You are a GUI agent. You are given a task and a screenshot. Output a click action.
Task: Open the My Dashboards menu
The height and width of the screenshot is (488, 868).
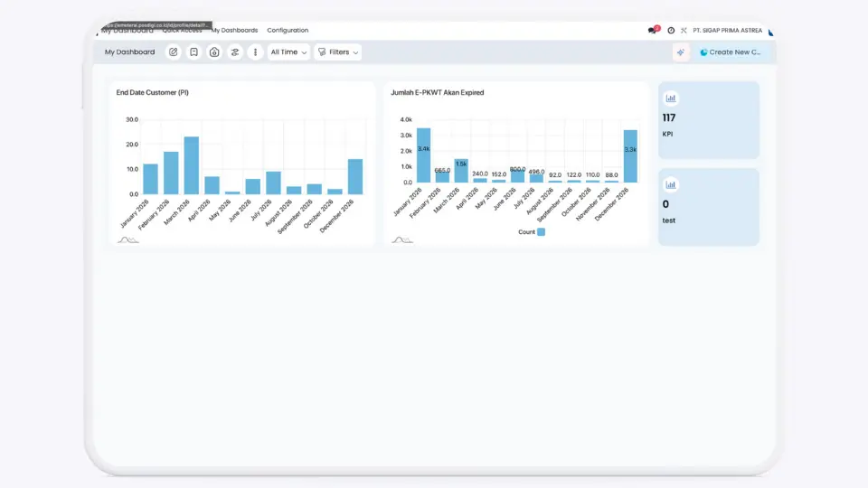coord(234,30)
